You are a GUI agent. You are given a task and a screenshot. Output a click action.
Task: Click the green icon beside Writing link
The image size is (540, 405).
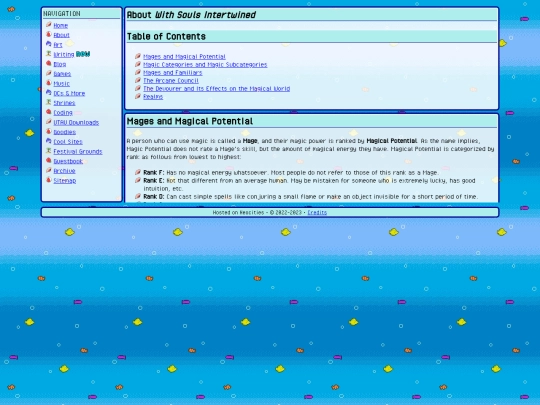(x=49, y=54)
